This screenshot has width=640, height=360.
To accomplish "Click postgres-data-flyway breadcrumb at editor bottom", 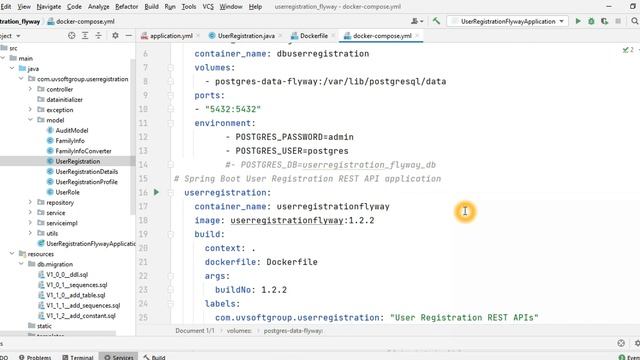I will tap(293, 331).
